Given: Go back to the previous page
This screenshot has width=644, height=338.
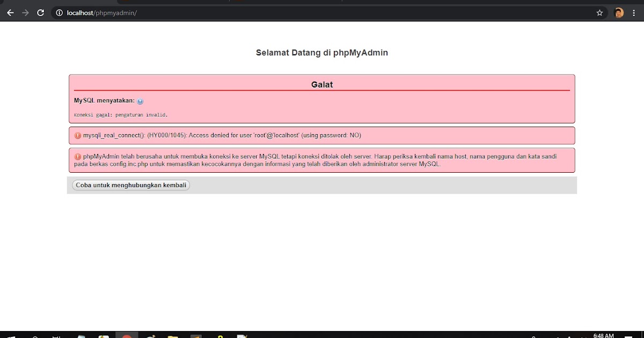Looking at the screenshot, I should click(10, 13).
